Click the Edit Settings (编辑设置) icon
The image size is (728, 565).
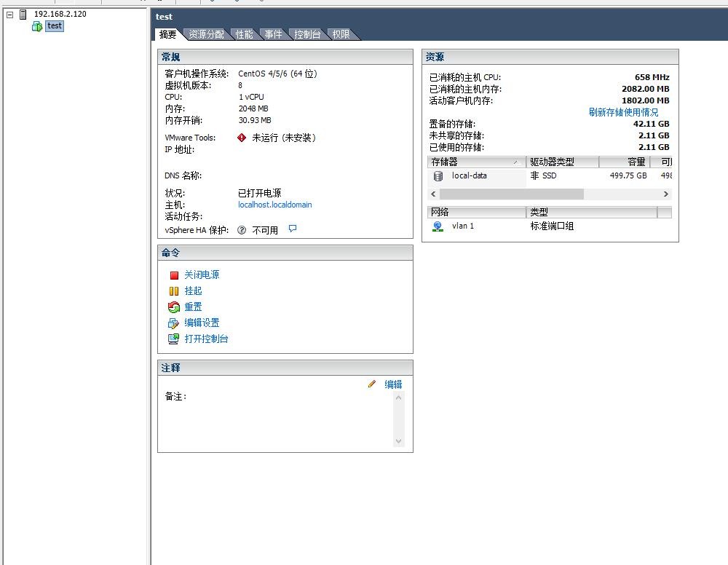pyautogui.click(x=174, y=323)
